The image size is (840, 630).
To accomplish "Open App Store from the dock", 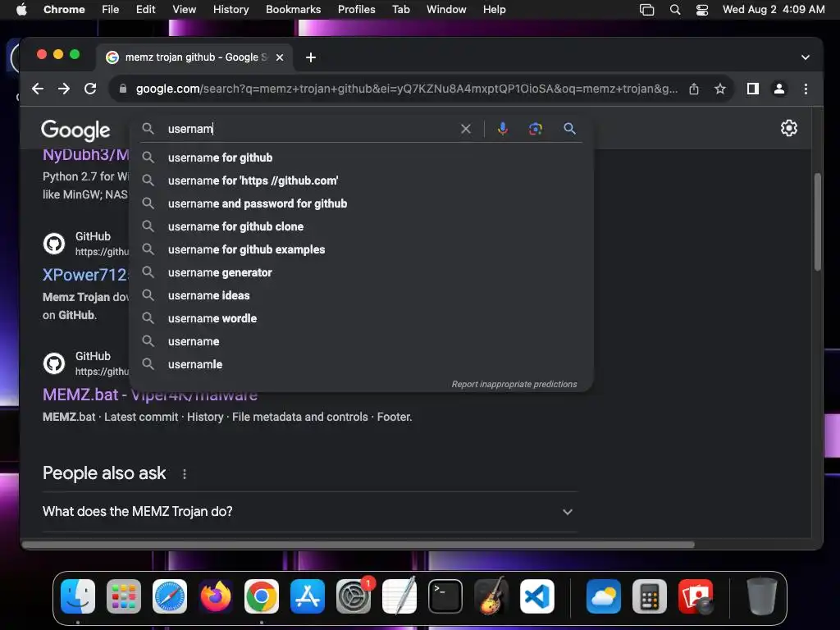I will (x=308, y=596).
